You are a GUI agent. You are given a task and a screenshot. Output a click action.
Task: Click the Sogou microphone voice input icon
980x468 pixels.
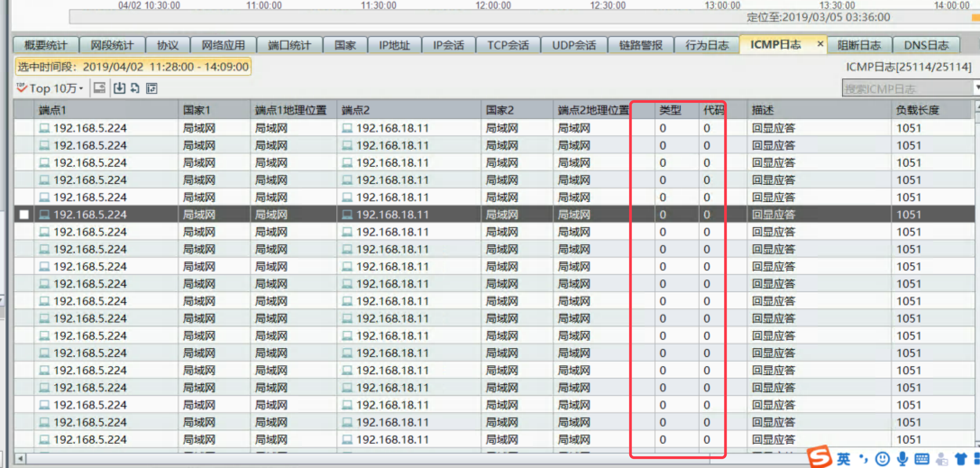point(902,459)
